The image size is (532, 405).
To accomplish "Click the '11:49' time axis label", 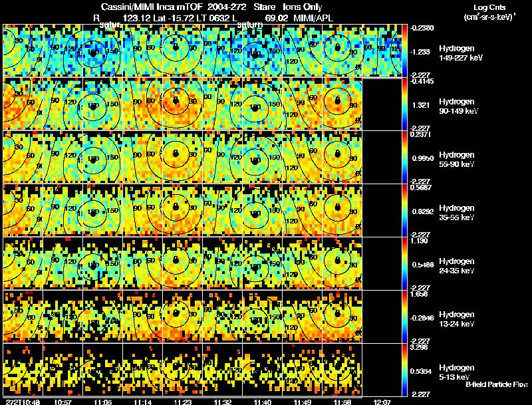I will pyautogui.click(x=303, y=402).
